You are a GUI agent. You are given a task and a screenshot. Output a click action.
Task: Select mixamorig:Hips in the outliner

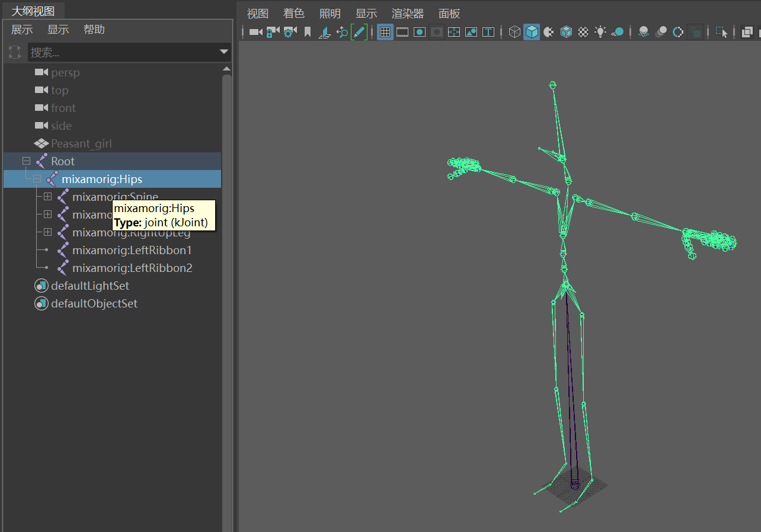pyautogui.click(x=113, y=179)
